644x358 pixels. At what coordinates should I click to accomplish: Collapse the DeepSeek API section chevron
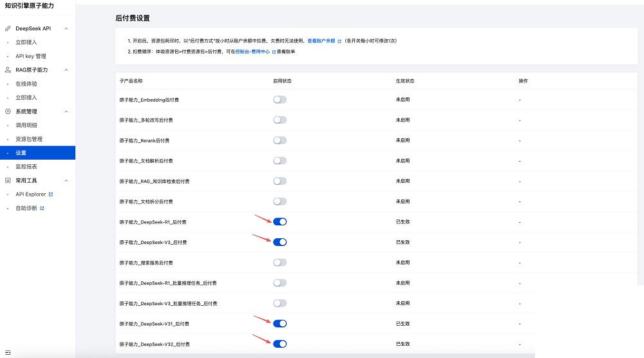(66, 28)
